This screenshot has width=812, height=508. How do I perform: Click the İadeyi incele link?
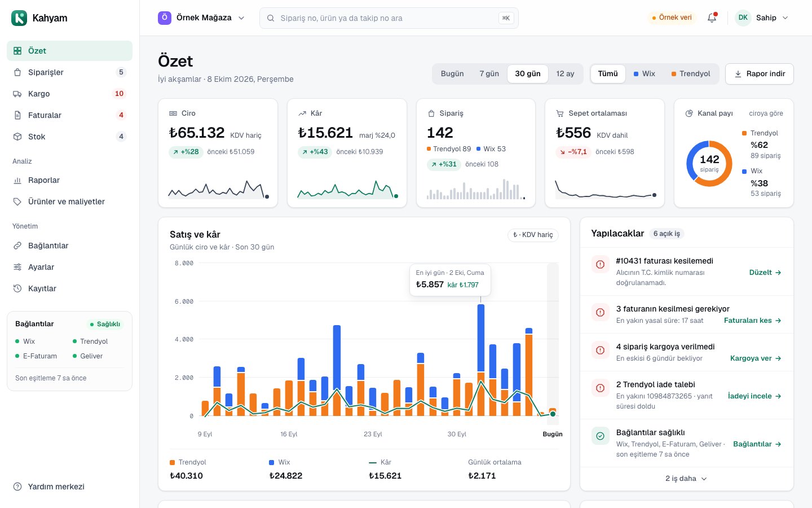tap(754, 396)
